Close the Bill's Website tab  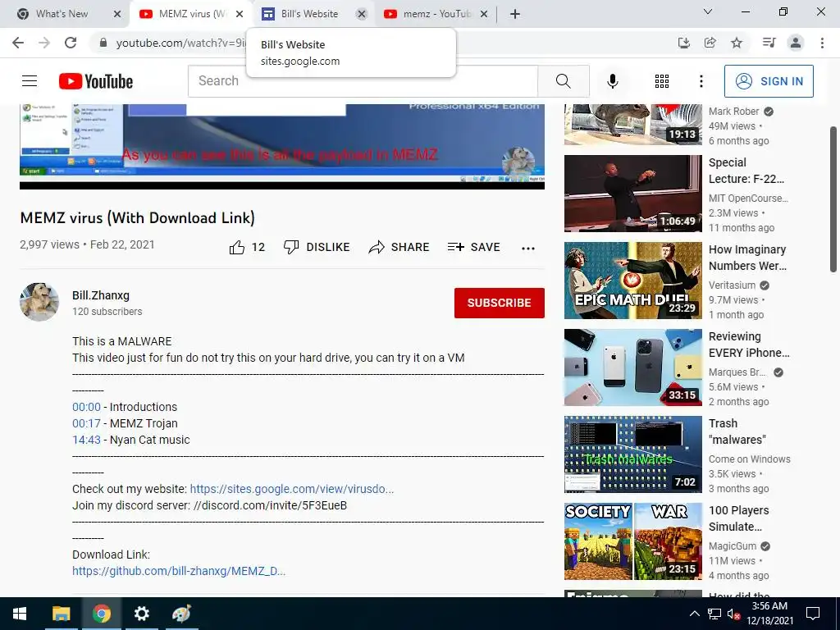click(x=362, y=14)
